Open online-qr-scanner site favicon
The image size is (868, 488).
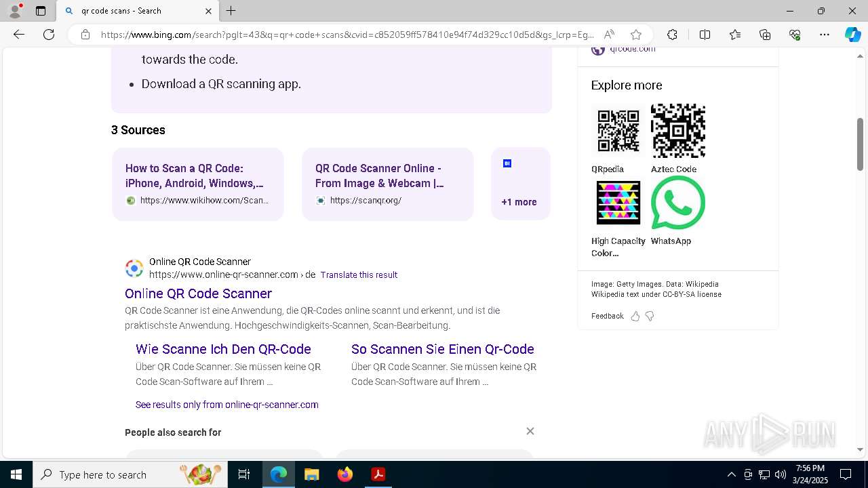click(x=134, y=268)
